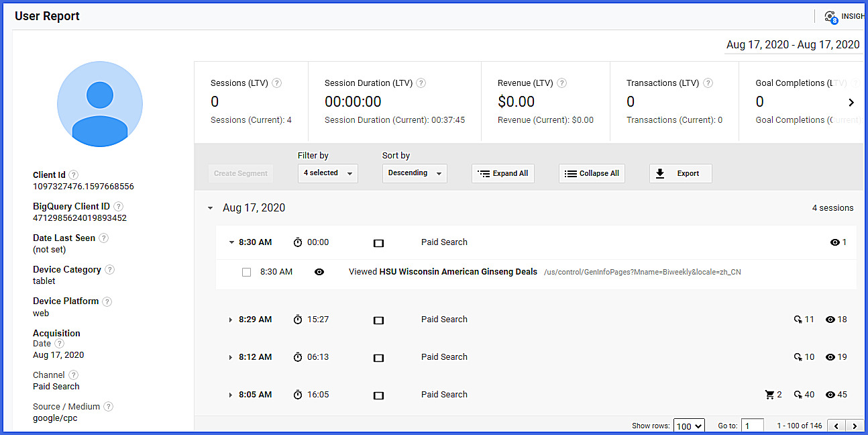Screen dimensions: 868x435
Task: Click the goal completions icon on the 8:05 AM session
Action: coord(798,394)
